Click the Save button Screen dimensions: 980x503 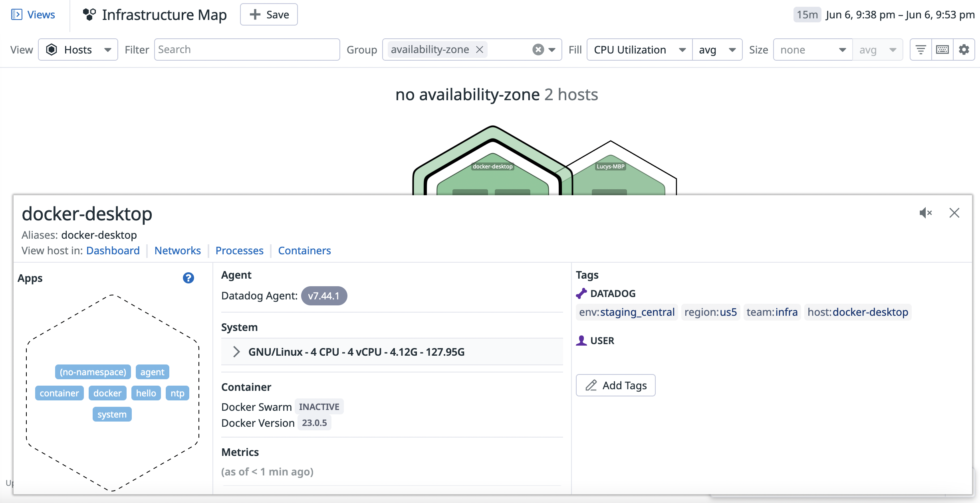pyautogui.click(x=269, y=15)
